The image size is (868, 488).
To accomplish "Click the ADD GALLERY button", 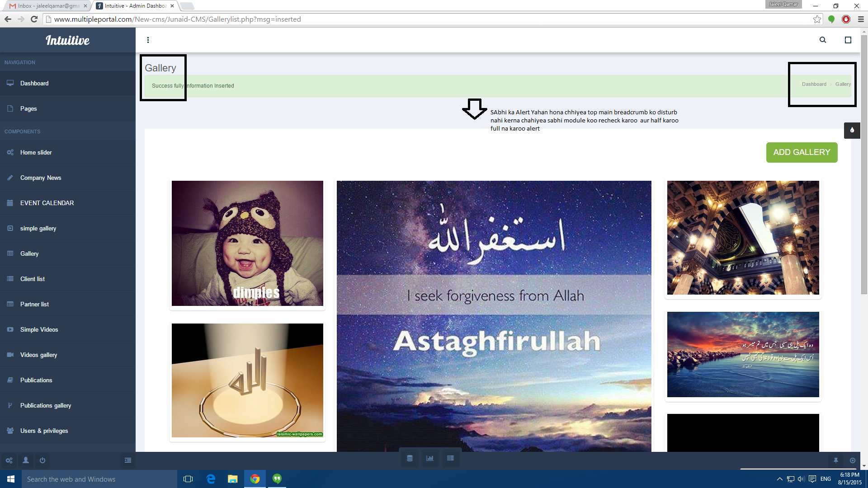I will pos(802,152).
